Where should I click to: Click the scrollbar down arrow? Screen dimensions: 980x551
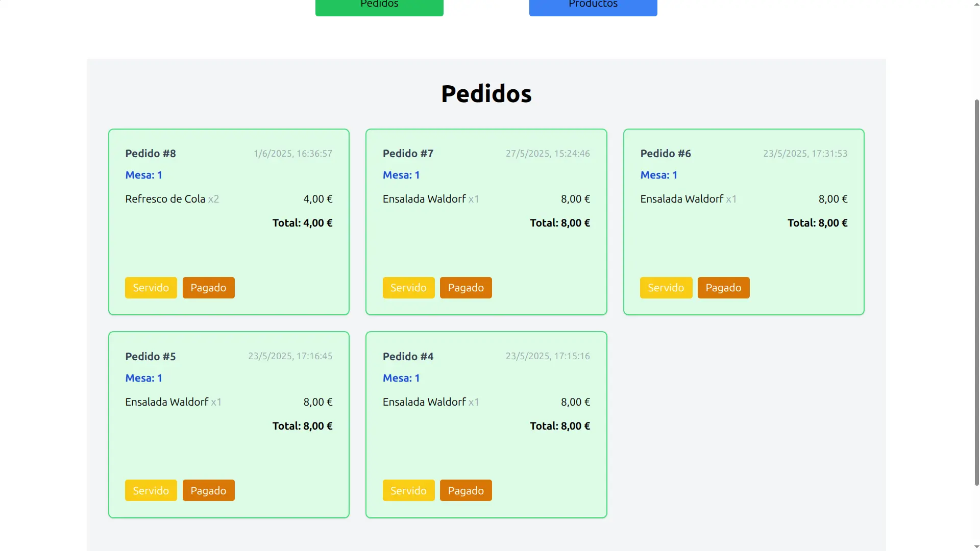[976, 547]
